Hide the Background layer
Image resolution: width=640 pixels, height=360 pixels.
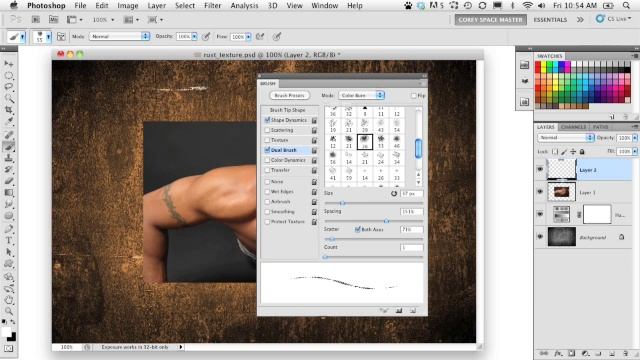[540, 237]
